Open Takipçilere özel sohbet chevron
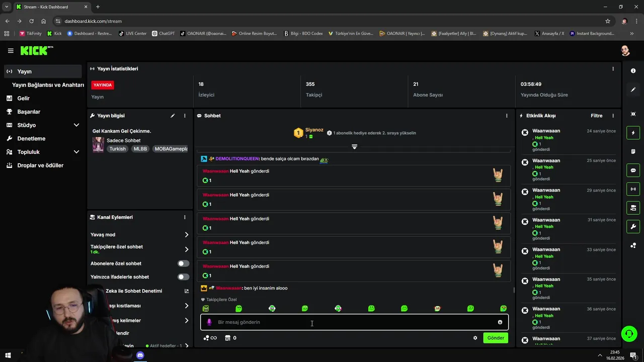644x362 pixels. coord(186,249)
